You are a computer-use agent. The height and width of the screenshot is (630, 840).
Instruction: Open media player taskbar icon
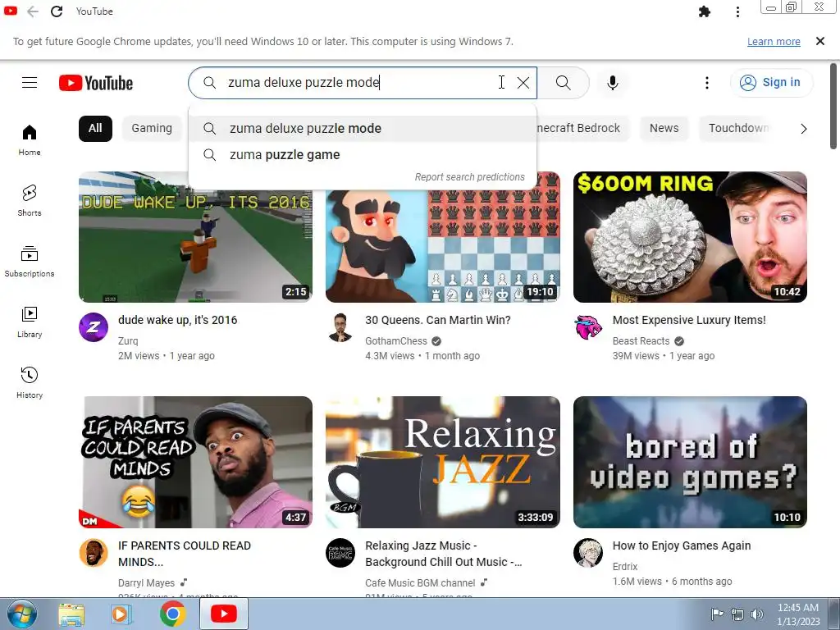click(x=121, y=614)
